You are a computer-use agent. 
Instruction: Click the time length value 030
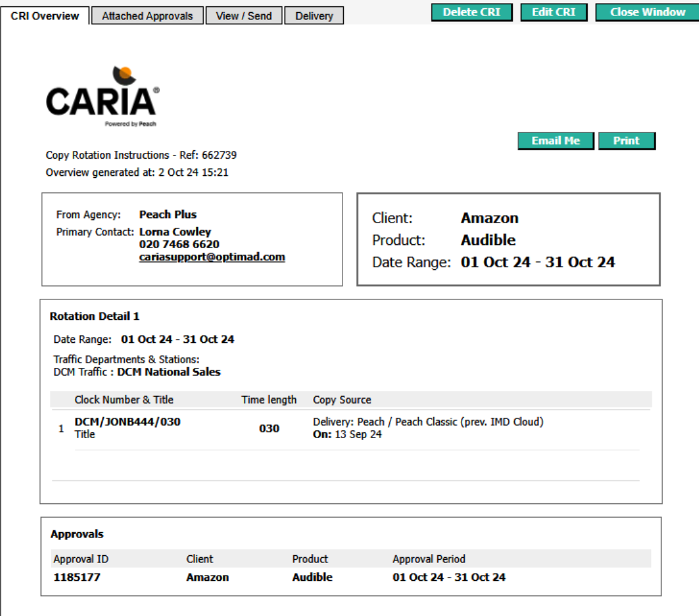[269, 429]
